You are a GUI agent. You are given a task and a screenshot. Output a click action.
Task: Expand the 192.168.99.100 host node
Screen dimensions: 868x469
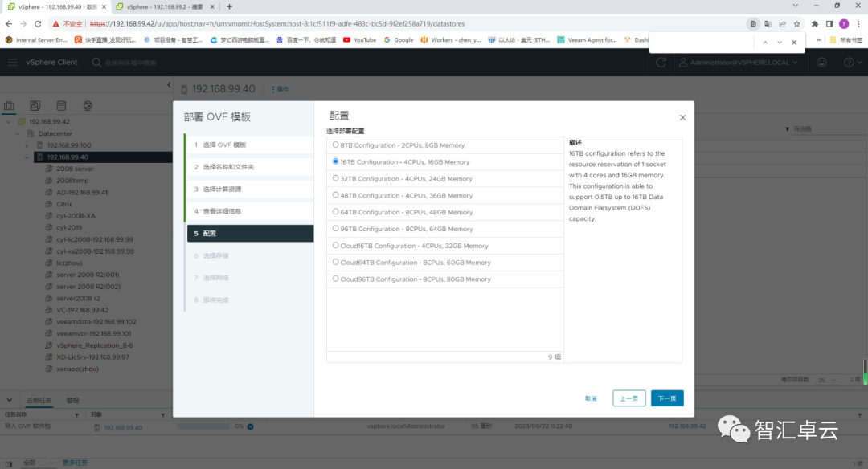tap(26, 145)
